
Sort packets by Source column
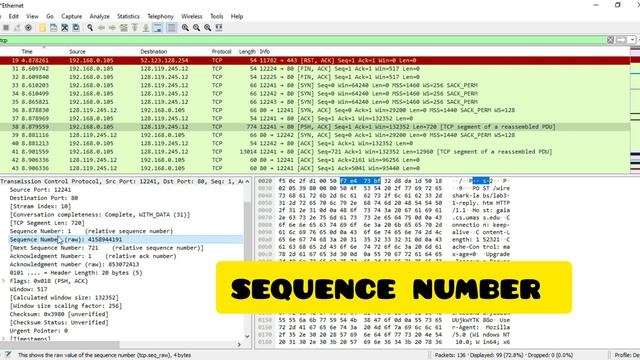[x=77, y=51]
